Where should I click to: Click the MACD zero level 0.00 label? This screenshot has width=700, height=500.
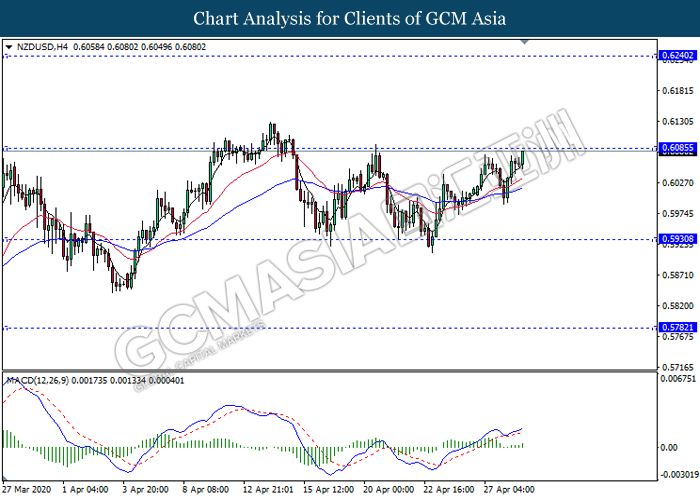pos(670,447)
